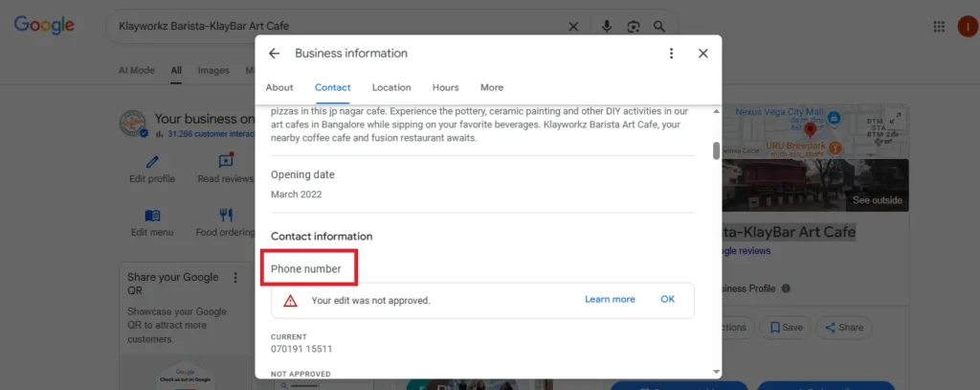
Task: Switch to the About tab
Action: click(x=279, y=87)
